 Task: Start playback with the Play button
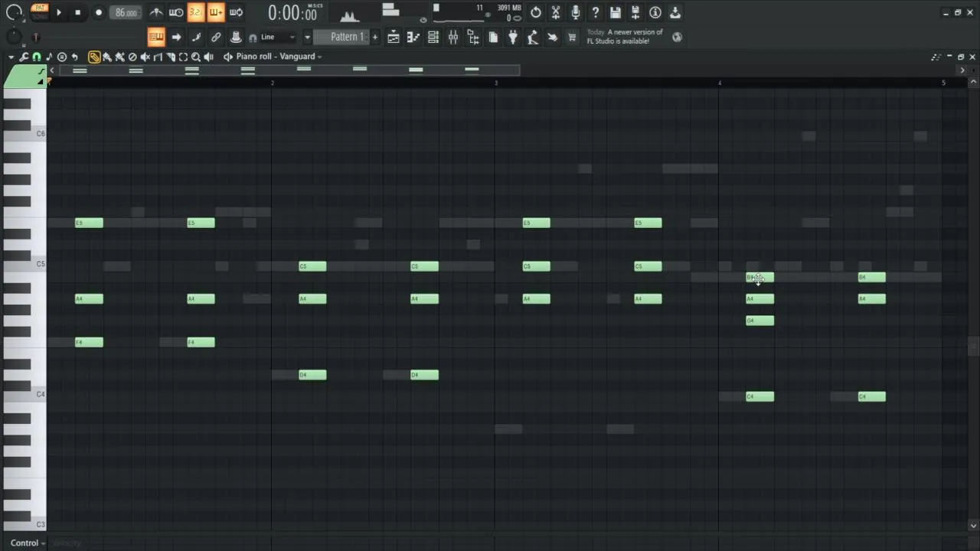coord(59,12)
